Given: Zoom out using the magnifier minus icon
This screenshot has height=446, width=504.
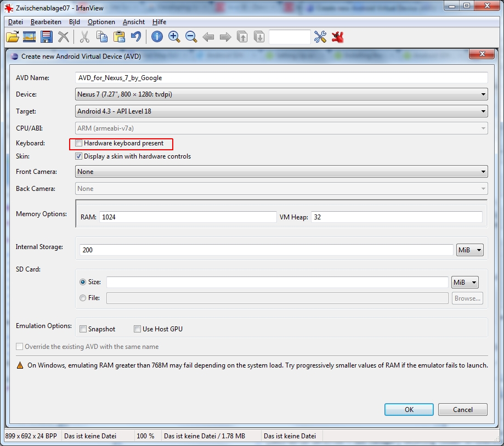Looking at the screenshot, I should pos(191,37).
